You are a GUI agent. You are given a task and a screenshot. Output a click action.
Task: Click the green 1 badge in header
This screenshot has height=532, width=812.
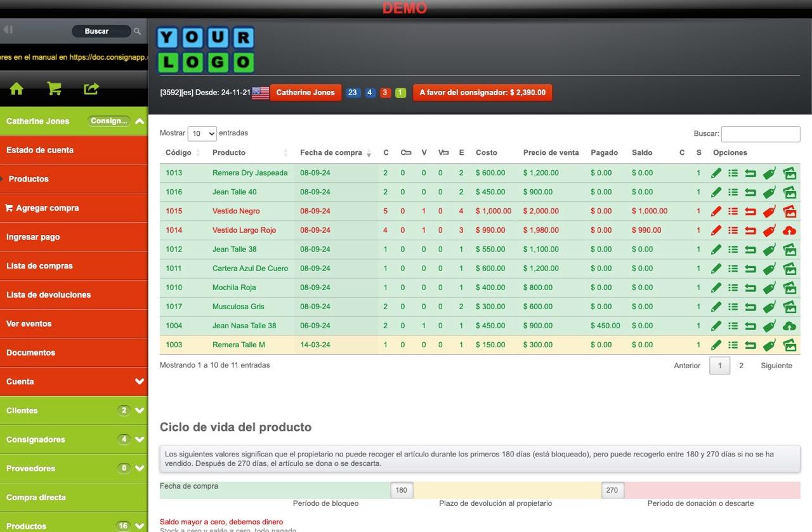pos(401,93)
